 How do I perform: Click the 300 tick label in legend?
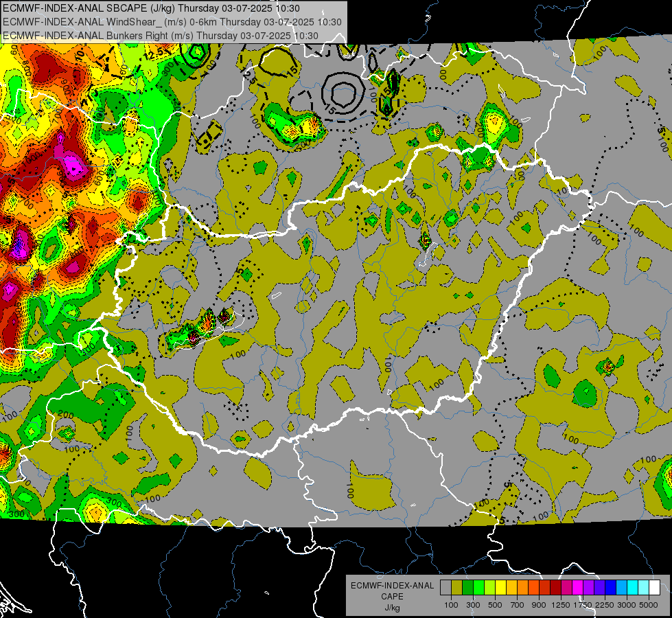coord(473,605)
